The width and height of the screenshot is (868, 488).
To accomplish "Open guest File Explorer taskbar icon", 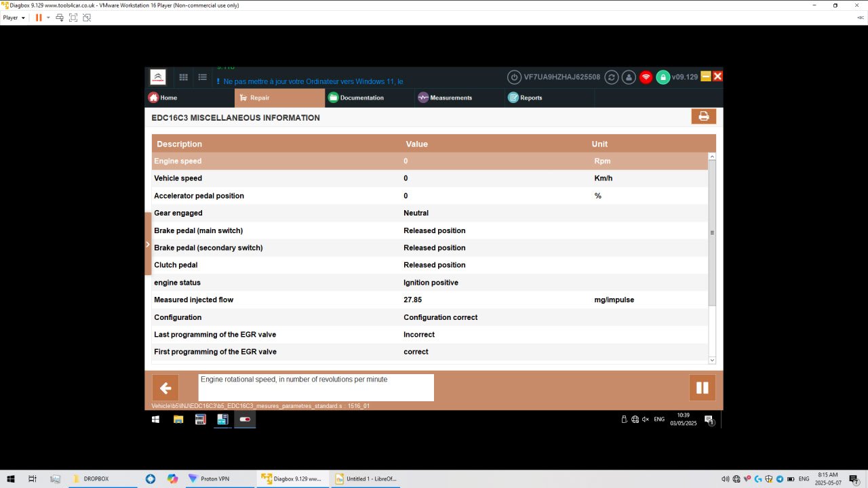I will click(x=178, y=420).
